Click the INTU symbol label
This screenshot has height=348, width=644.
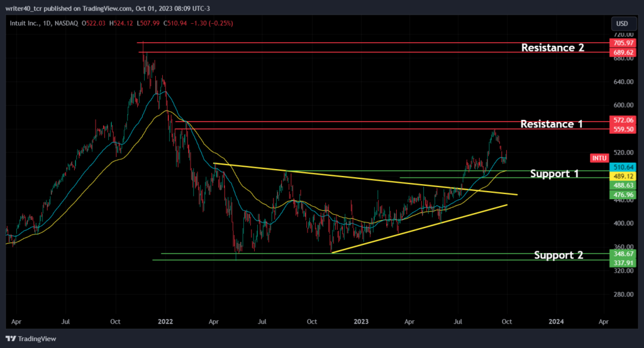click(x=599, y=158)
